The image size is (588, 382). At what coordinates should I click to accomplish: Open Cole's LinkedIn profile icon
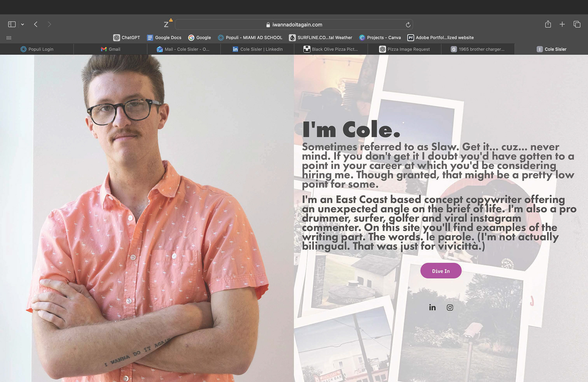432,307
